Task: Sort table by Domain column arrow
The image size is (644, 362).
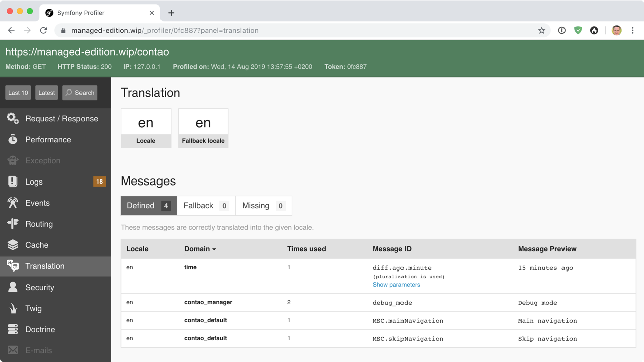Action: coord(214,249)
